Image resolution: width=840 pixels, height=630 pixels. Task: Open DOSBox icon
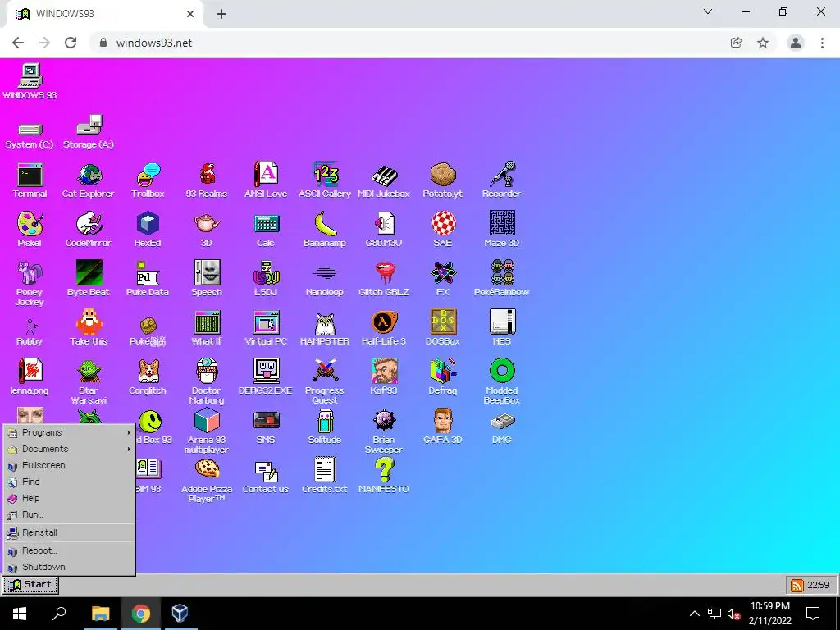tap(443, 328)
